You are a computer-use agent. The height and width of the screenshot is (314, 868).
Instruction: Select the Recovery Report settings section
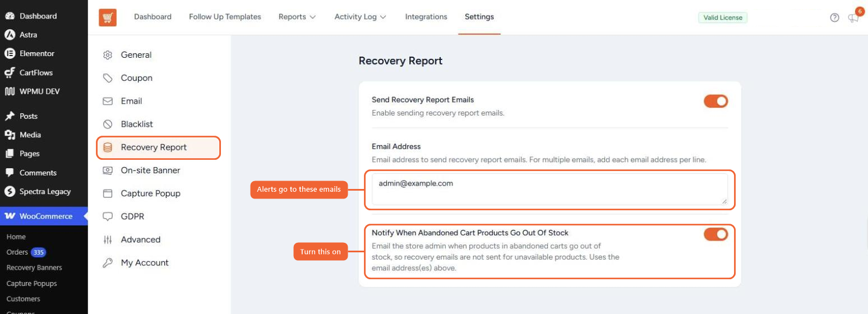(x=158, y=147)
